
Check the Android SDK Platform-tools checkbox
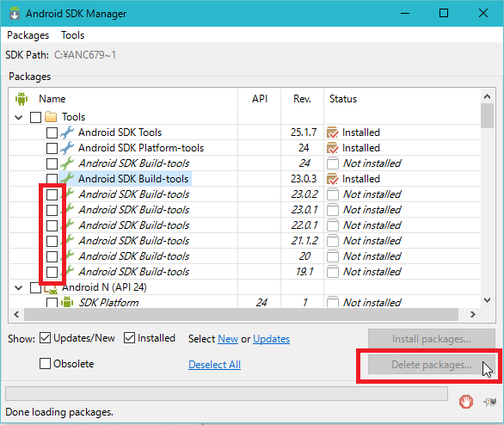click(x=52, y=148)
